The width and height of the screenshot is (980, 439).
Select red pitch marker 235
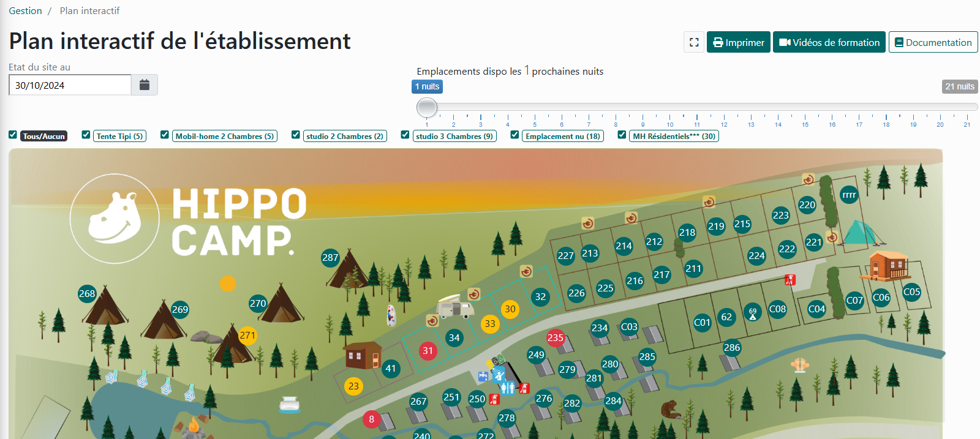coord(556,337)
